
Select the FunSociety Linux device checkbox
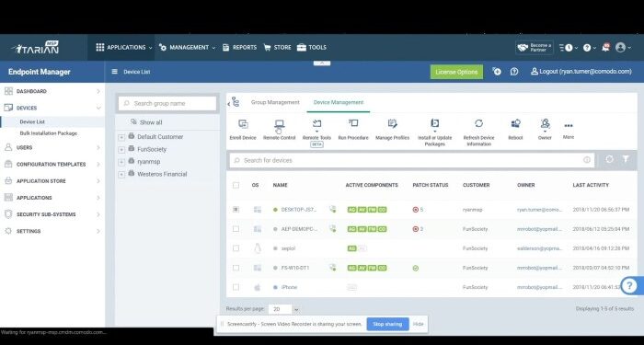pos(236,248)
